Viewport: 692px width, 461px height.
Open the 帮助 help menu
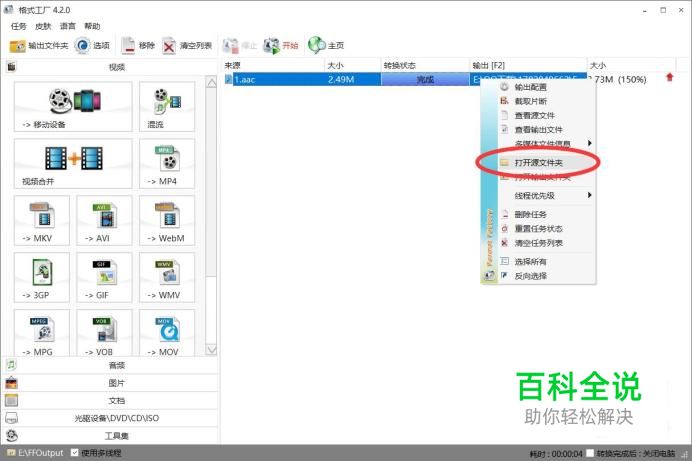click(x=92, y=26)
